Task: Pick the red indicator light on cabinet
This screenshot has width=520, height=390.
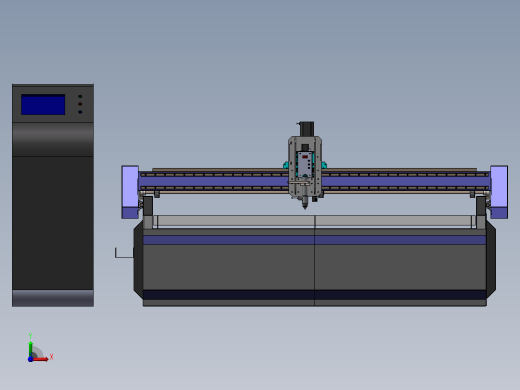Action: point(80,104)
